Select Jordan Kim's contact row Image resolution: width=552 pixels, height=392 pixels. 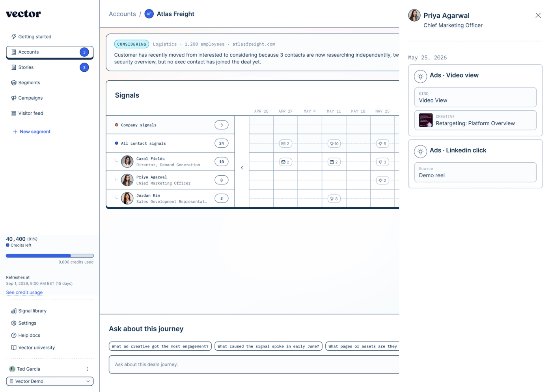tap(170, 199)
